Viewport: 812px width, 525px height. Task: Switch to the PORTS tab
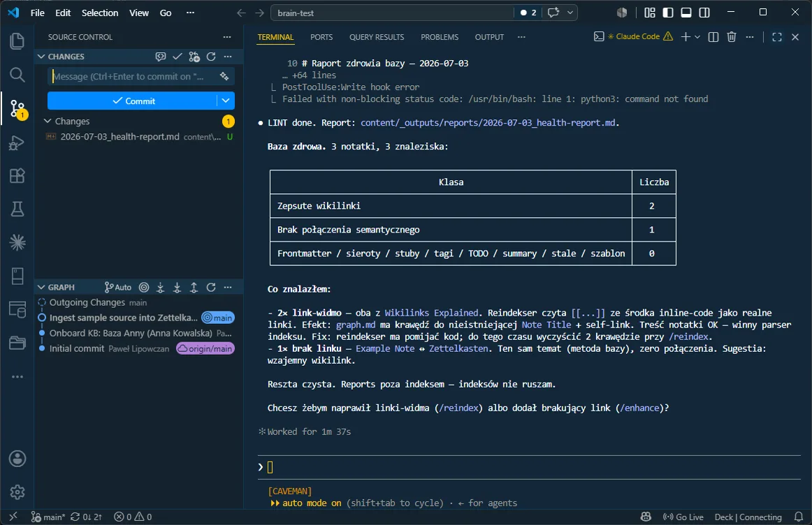[x=321, y=37]
